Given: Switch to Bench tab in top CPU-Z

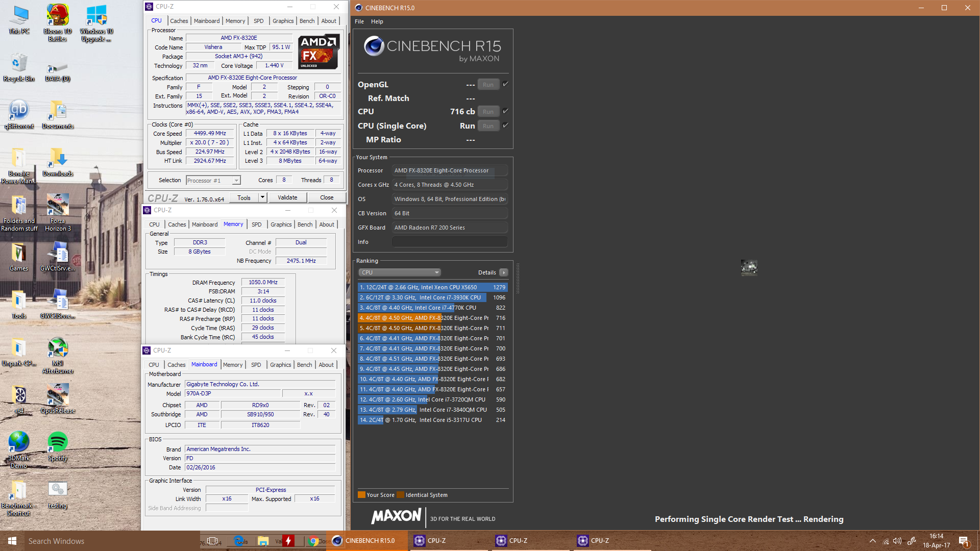Looking at the screenshot, I should point(307,21).
